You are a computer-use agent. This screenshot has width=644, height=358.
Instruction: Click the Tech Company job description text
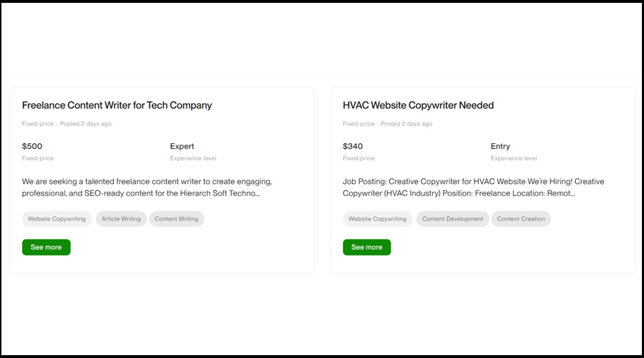pos(147,188)
